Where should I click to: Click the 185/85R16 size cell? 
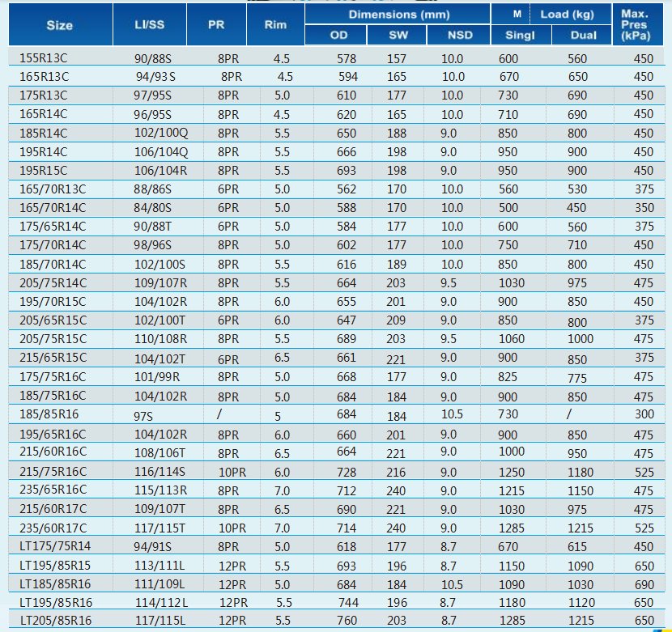(x=47, y=415)
